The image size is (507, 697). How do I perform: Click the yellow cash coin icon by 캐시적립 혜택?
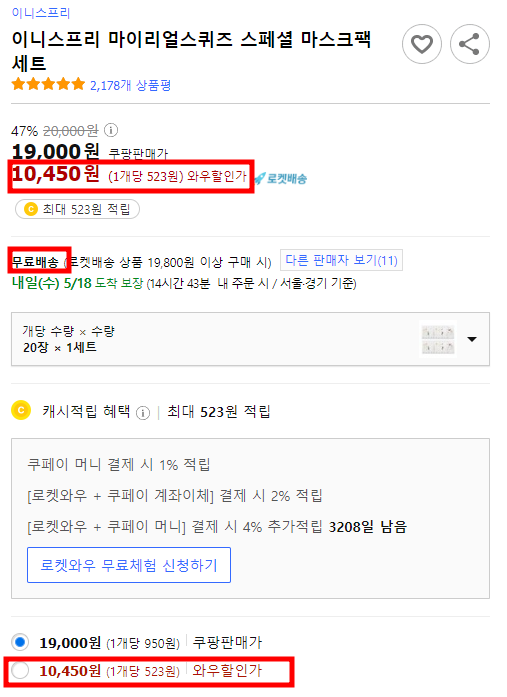pos(21,410)
